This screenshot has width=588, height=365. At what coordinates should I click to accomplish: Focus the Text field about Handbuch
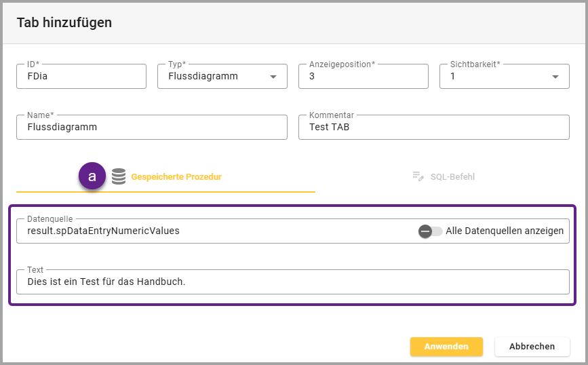(x=292, y=282)
